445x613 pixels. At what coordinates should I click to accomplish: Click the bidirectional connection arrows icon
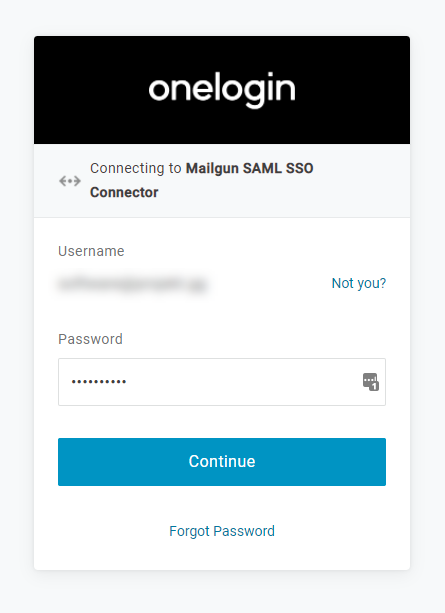tap(70, 181)
